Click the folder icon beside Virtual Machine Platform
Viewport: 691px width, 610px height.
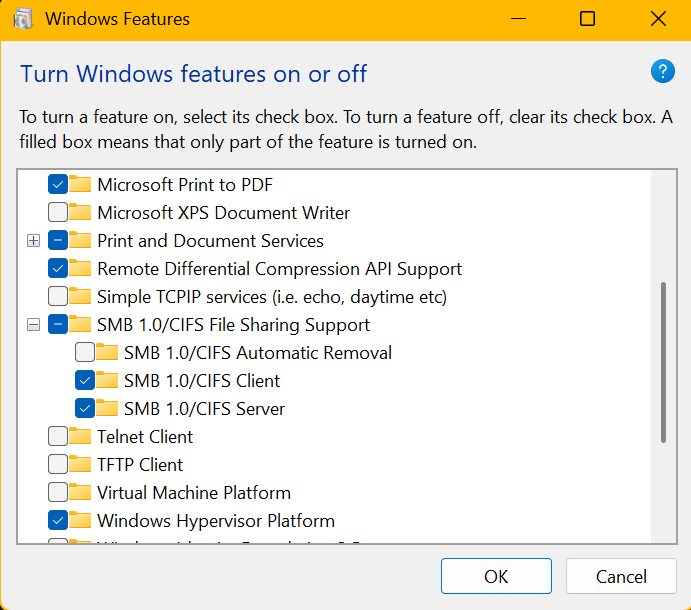click(80, 492)
